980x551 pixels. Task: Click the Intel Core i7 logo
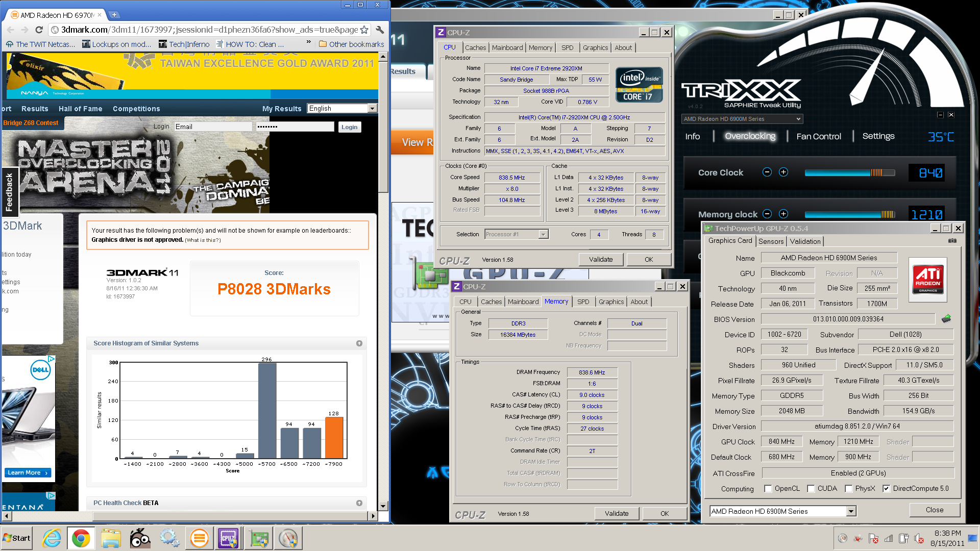[x=639, y=85]
